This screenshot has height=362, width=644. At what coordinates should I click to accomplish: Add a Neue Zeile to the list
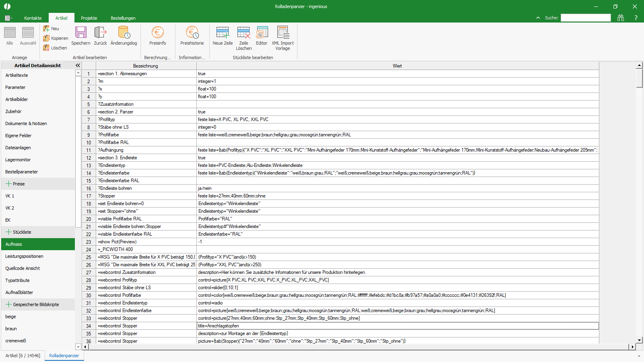tap(223, 36)
